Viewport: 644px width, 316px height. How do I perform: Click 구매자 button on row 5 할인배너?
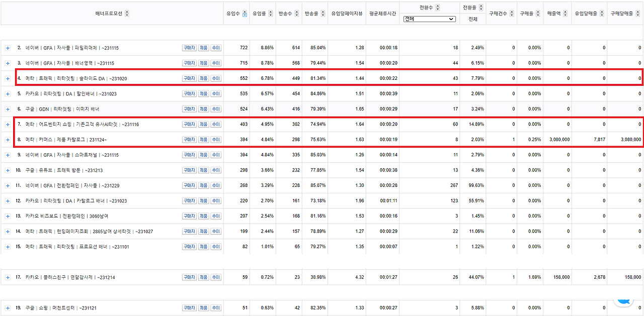(189, 94)
